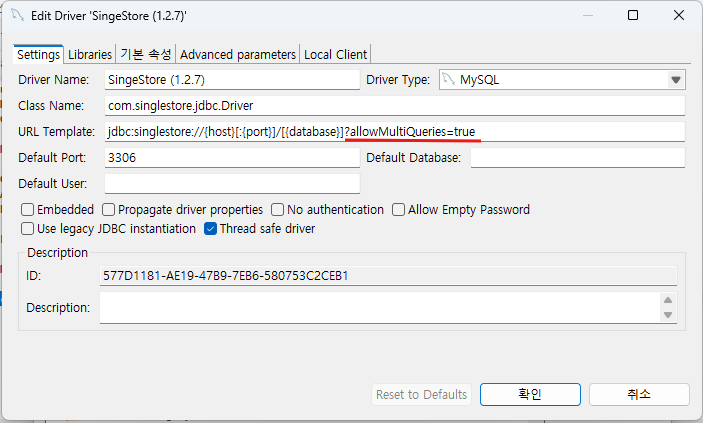Switch to the Libraries tab
This screenshot has height=423, width=703.
pos(90,54)
